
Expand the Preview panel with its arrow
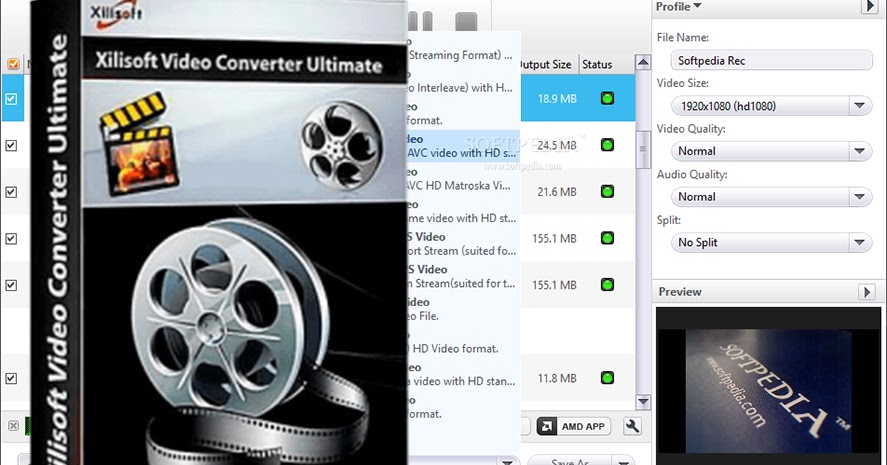click(867, 292)
